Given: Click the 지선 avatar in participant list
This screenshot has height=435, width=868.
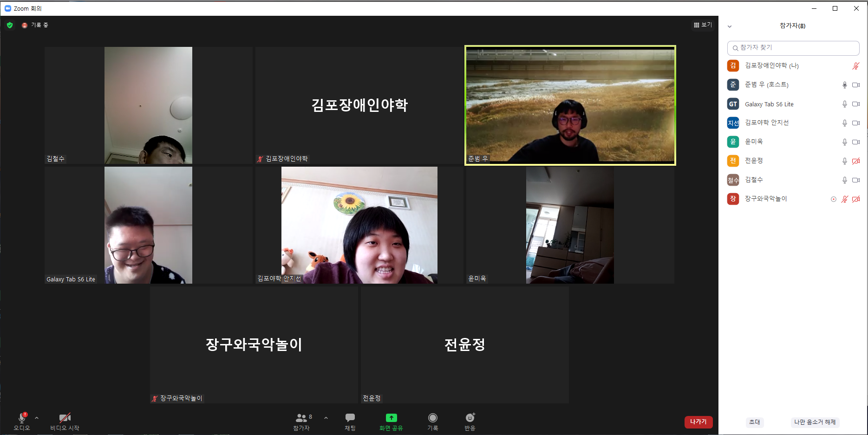Looking at the screenshot, I should 733,123.
